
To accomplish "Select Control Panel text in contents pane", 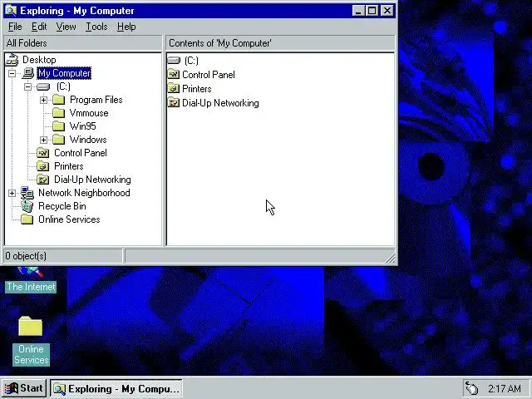I will tap(209, 75).
